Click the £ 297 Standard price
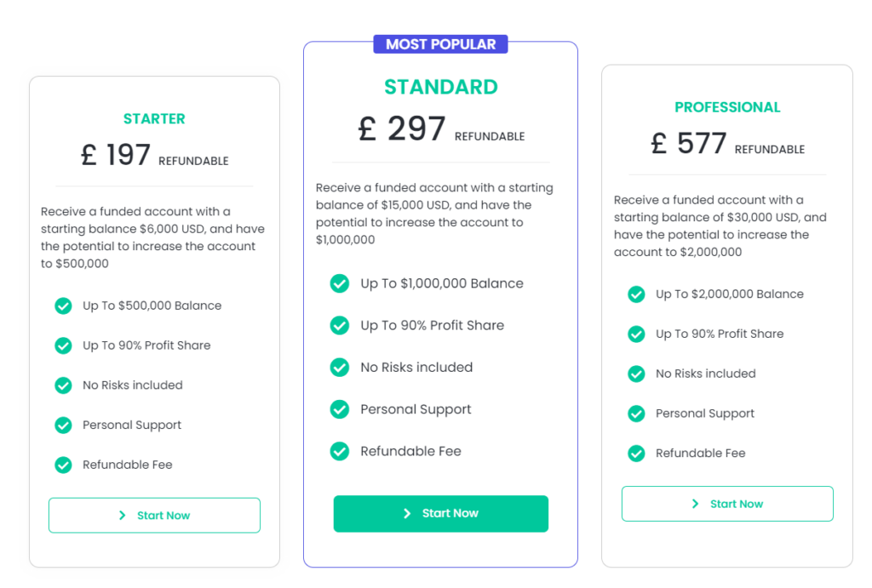The height and width of the screenshot is (588, 872). (x=402, y=129)
